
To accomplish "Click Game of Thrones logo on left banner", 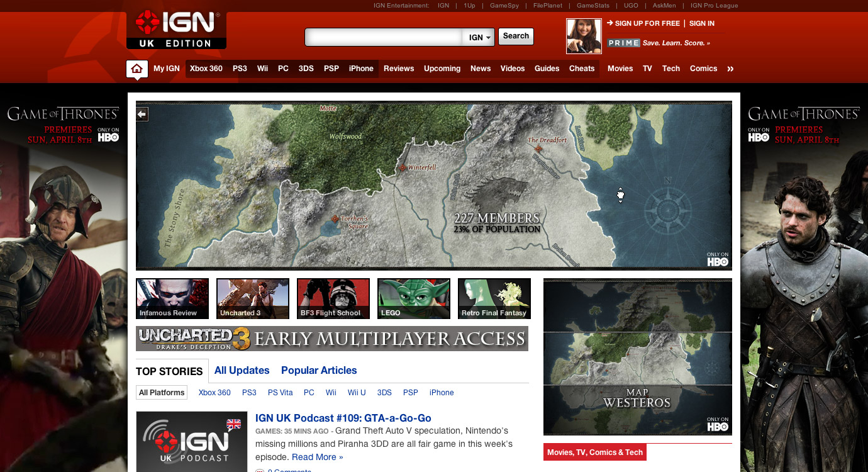I will 63,114.
